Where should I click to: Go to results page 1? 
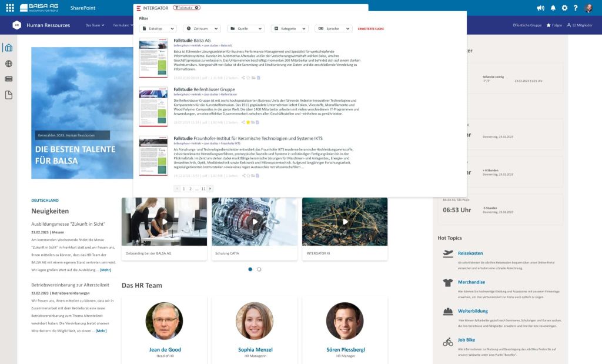(x=184, y=189)
